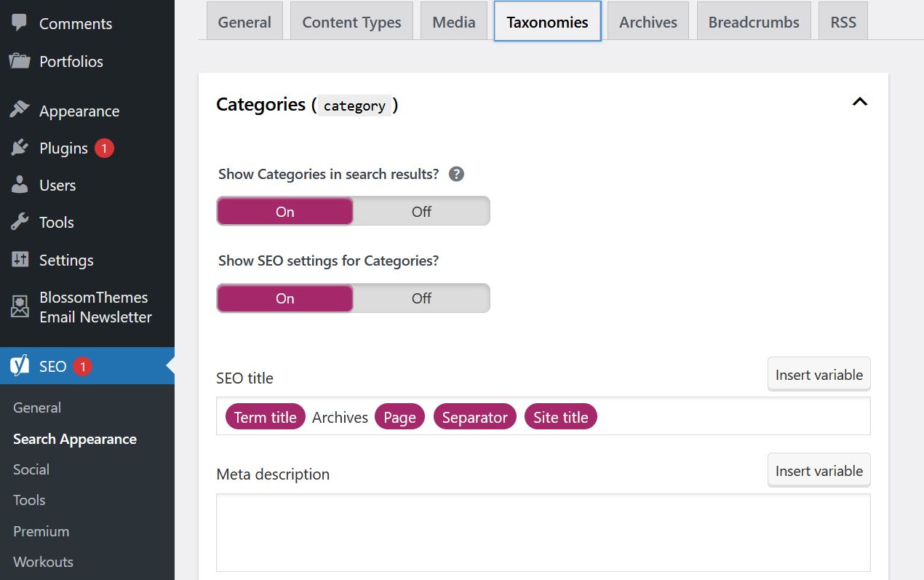
Task: Open Premium link in SEO submenu
Action: [41, 531]
